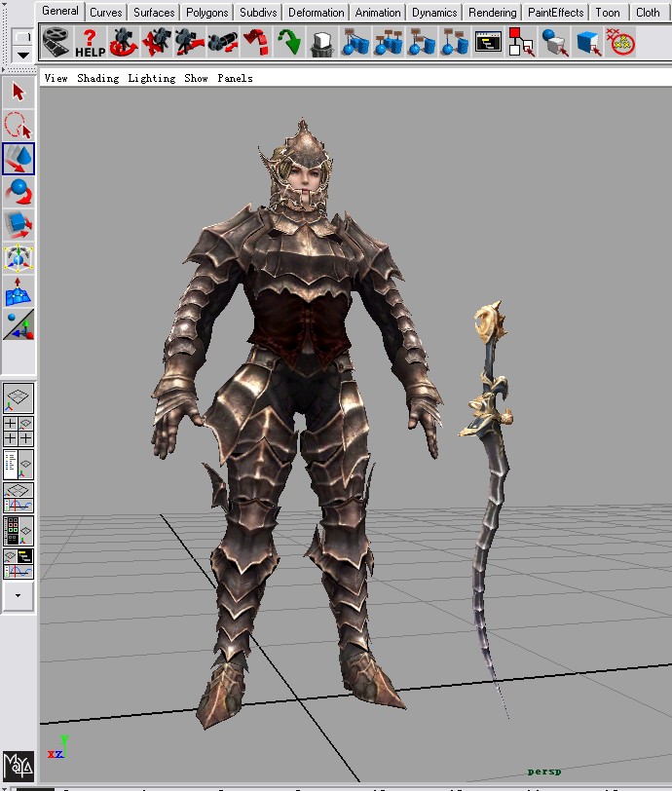Image resolution: width=672 pixels, height=791 pixels.
Task: Switch to Persp/Hypergraph/Graph Editor layout
Action: 19,563
